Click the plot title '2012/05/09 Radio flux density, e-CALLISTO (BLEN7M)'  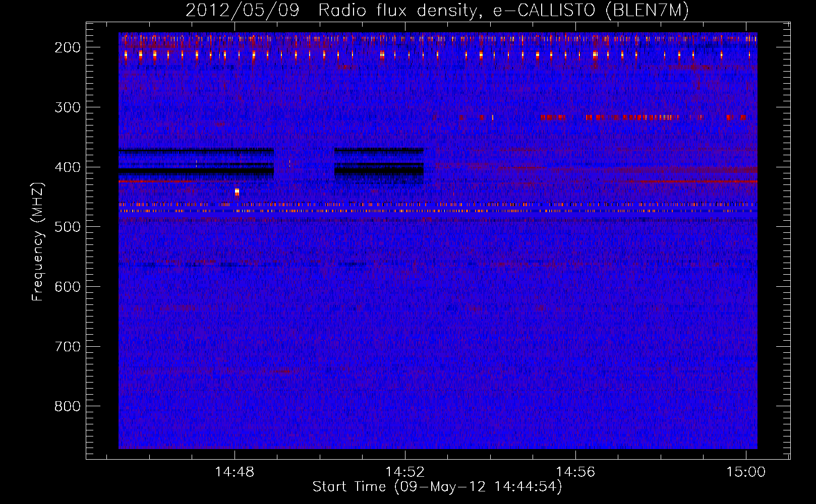(x=437, y=11)
